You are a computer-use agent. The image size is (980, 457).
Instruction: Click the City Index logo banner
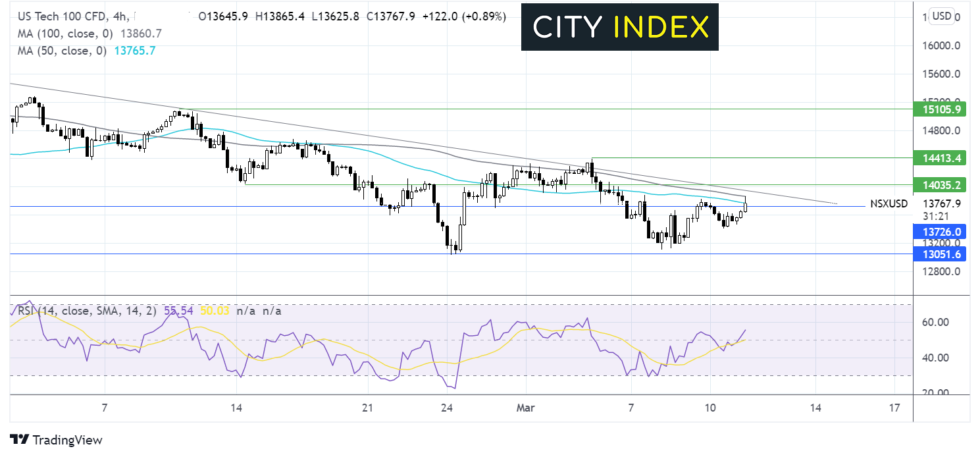click(620, 26)
